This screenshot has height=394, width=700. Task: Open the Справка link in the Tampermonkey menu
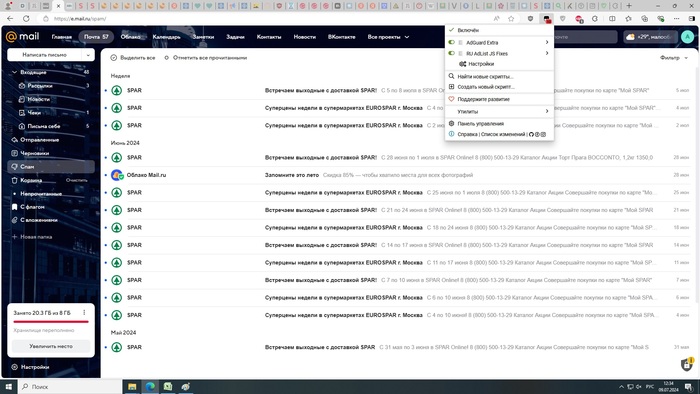pyautogui.click(x=467, y=134)
